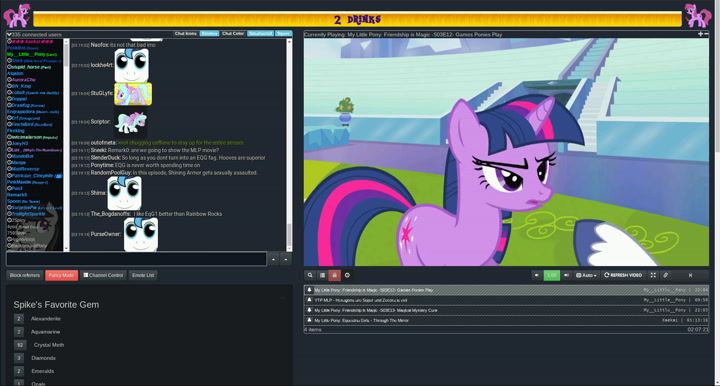Click the bell icon on Games Ponies Play row
This screenshot has height=386, width=720.
pyautogui.click(x=309, y=290)
